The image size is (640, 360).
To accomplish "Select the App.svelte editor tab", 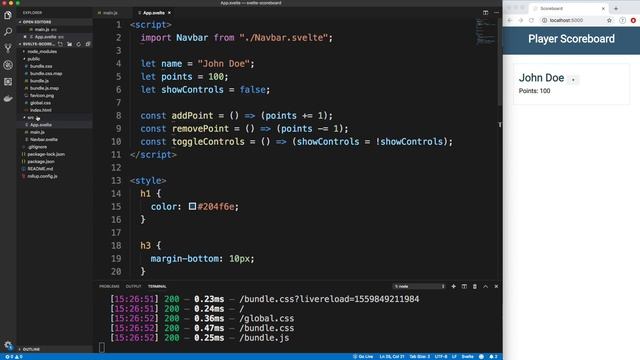I will pyautogui.click(x=154, y=13).
